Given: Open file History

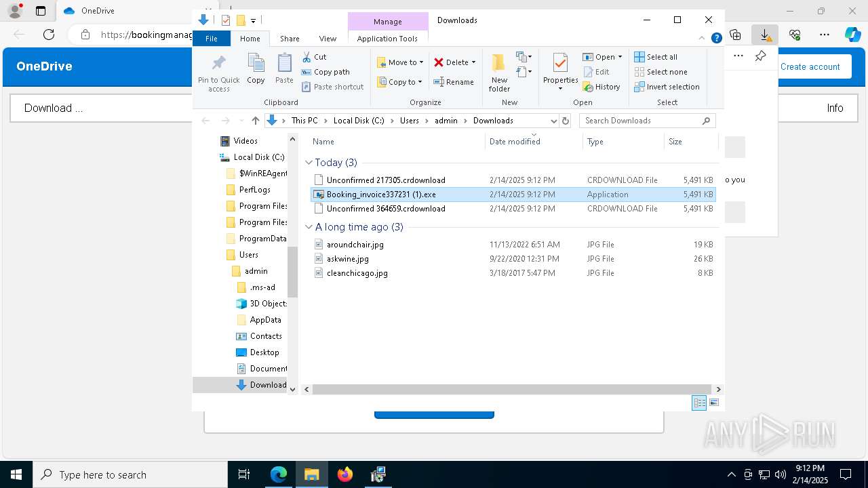Looking at the screenshot, I should click(601, 87).
